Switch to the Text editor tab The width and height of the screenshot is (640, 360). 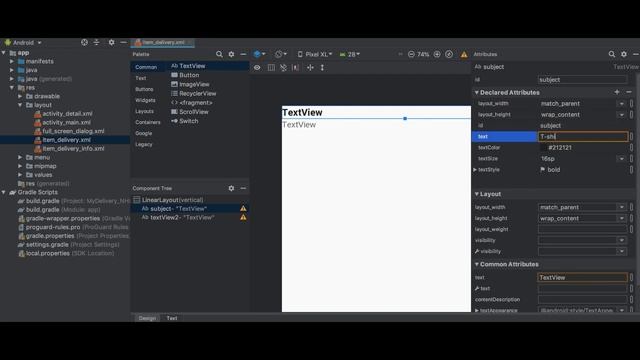point(172,318)
